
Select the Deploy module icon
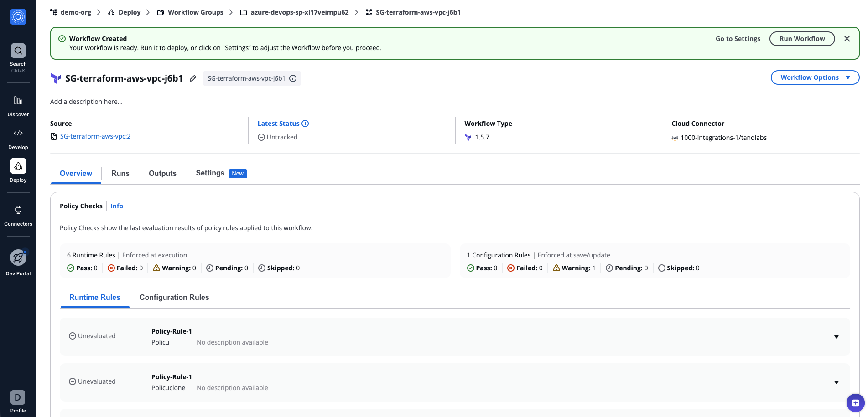tap(18, 166)
